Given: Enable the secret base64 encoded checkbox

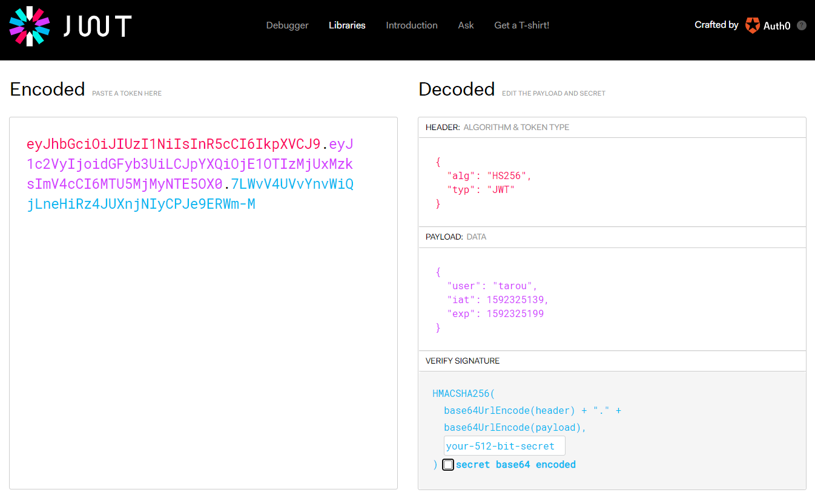Looking at the screenshot, I should (x=448, y=465).
